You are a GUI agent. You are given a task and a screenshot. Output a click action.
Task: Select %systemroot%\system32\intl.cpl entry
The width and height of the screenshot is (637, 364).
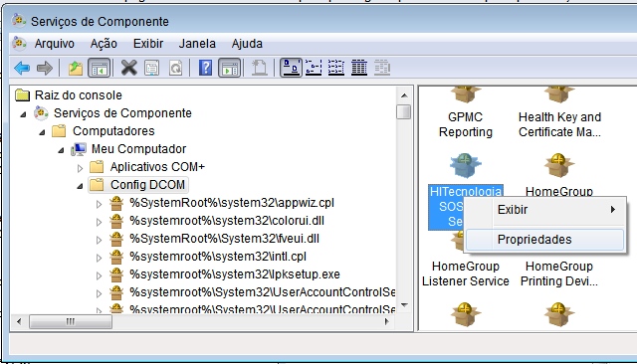[218, 256]
